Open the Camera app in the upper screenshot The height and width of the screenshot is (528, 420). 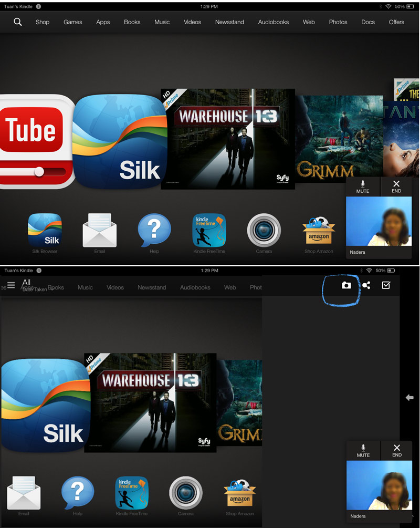tap(264, 230)
